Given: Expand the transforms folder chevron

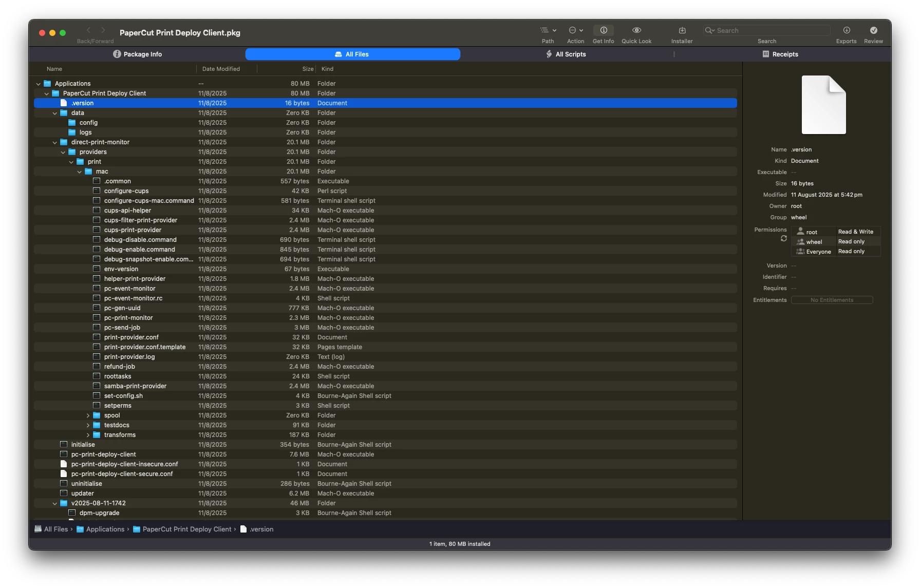Looking at the screenshot, I should [88, 434].
